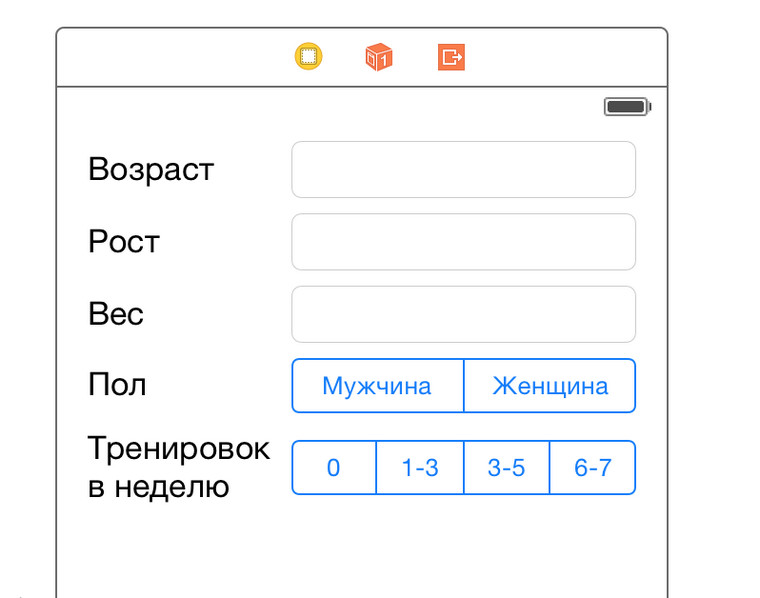Click the orange Exit icon

(452, 57)
